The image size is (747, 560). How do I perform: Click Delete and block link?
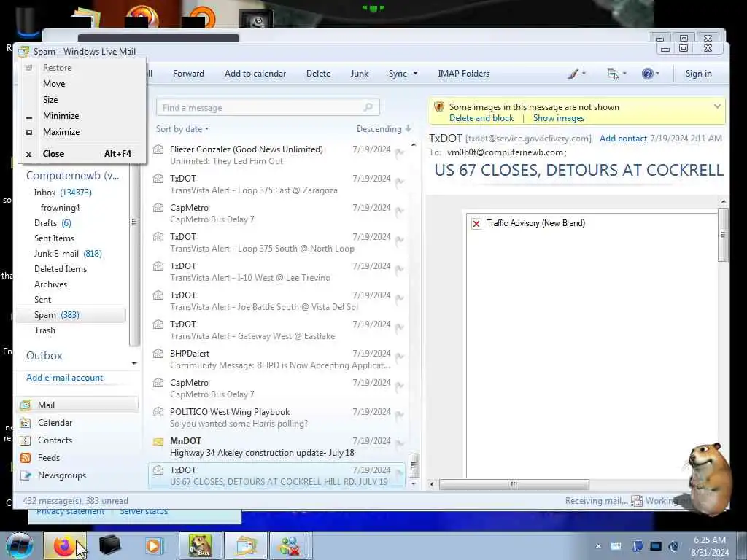[x=481, y=118]
